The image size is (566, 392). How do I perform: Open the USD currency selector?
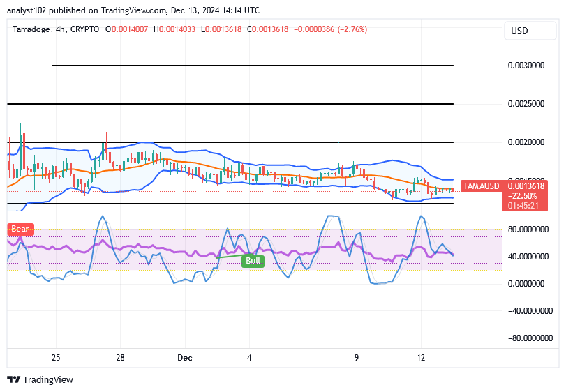click(530, 31)
